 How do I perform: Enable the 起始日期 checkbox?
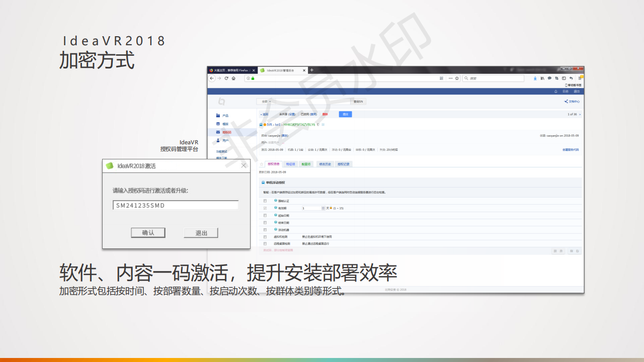(265, 215)
